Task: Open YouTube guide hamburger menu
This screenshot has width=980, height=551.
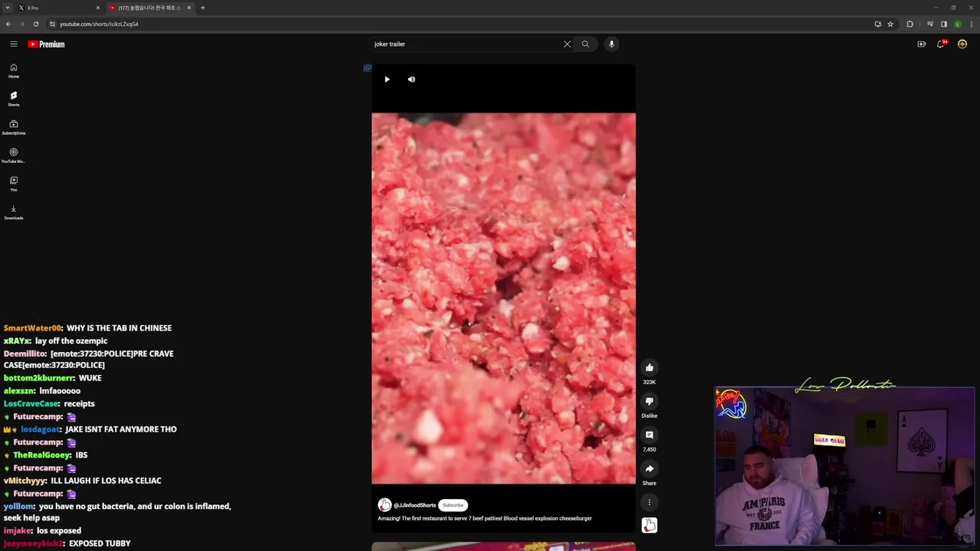Action: [14, 44]
